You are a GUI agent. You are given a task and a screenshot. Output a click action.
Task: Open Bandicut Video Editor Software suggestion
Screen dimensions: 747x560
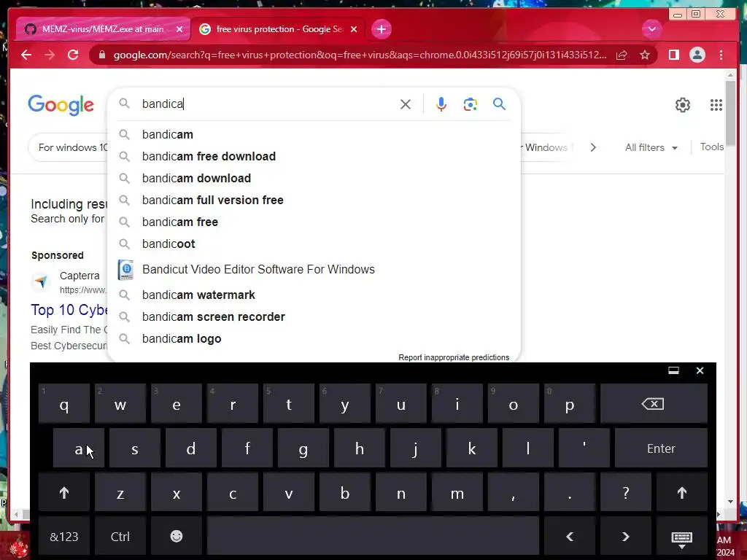click(x=314, y=270)
